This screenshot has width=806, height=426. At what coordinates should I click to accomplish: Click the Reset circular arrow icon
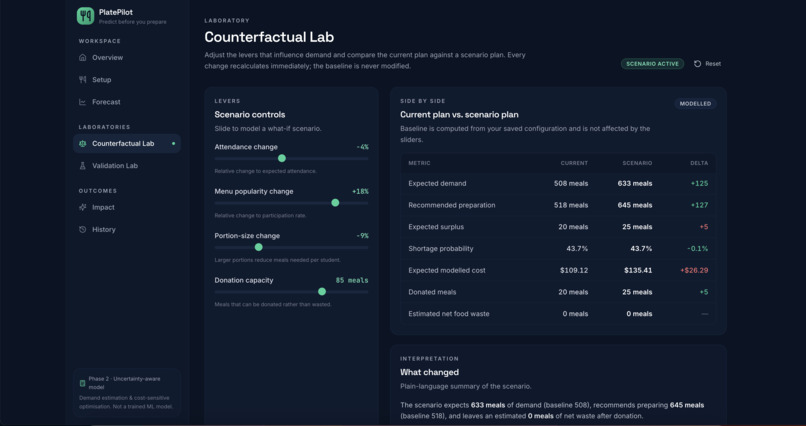pos(698,64)
